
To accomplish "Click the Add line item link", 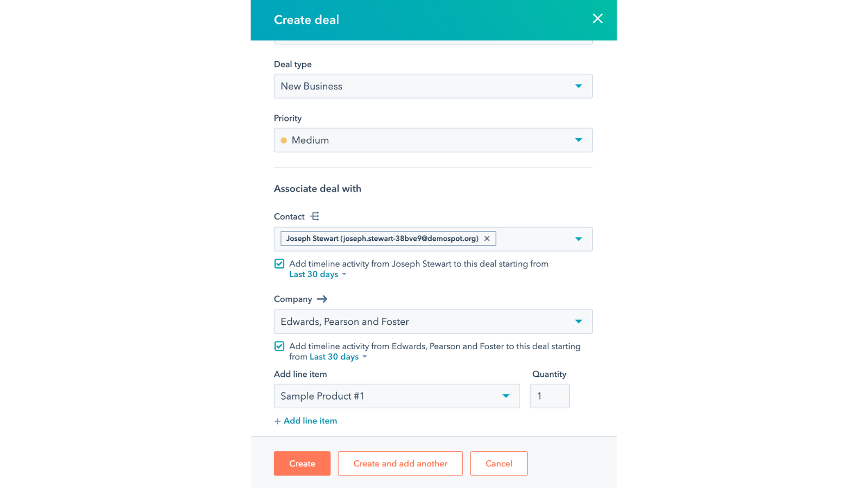I will pos(310,421).
